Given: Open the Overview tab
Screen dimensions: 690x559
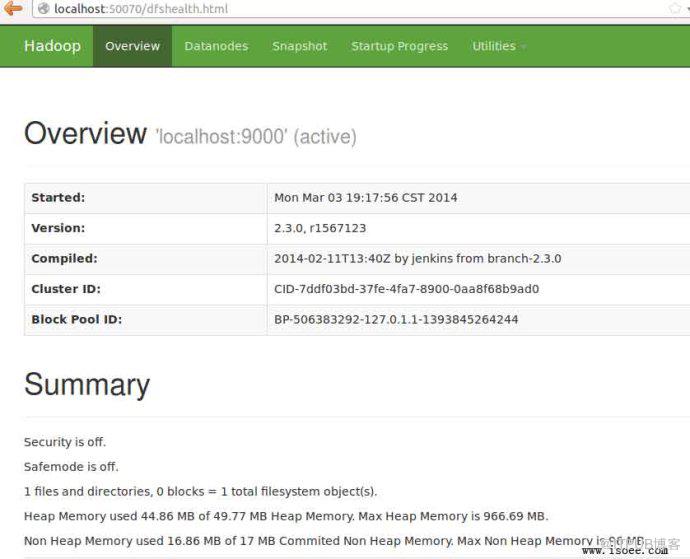Looking at the screenshot, I should coord(132,46).
